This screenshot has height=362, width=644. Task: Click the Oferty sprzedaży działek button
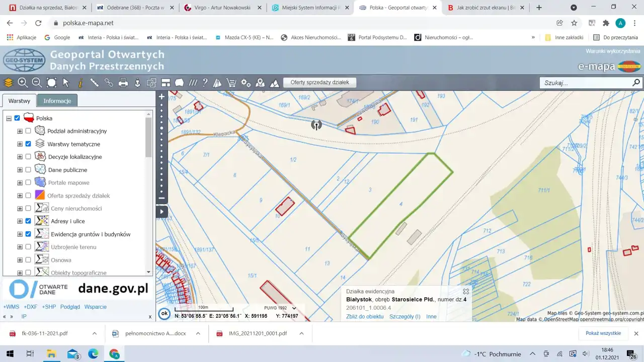tap(319, 82)
